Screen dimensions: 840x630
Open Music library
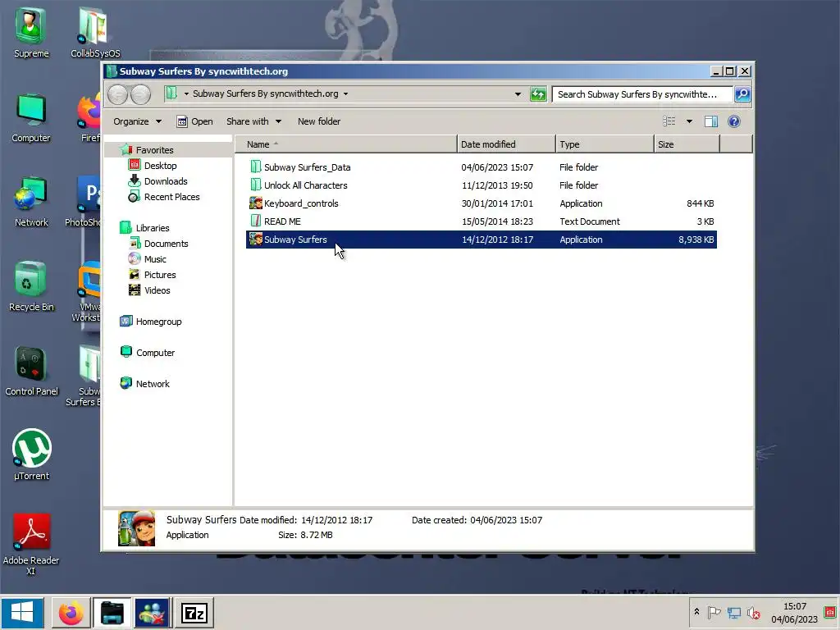pyautogui.click(x=155, y=258)
